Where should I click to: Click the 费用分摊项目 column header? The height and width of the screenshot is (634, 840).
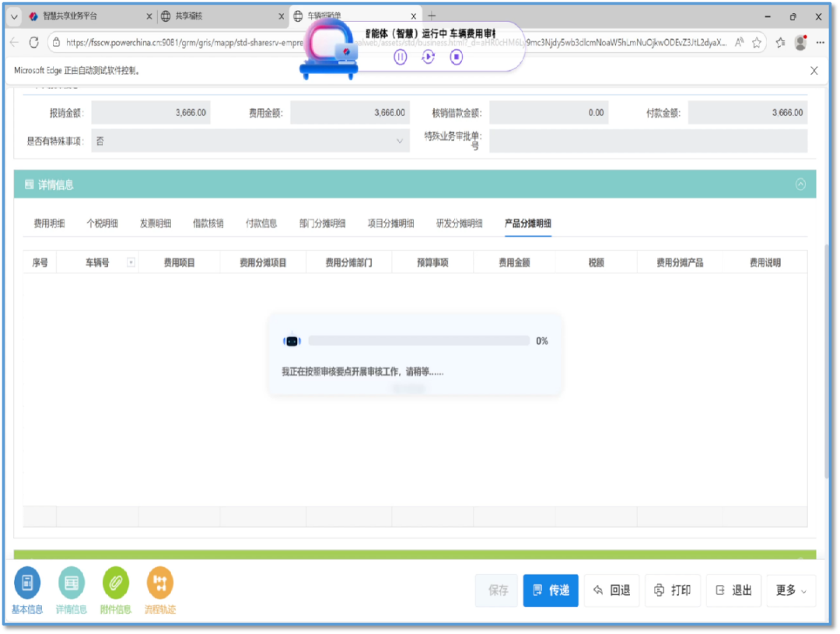(x=263, y=263)
